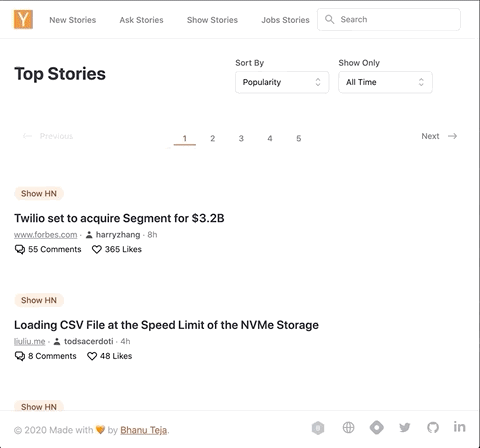Image resolution: width=480 pixels, height=448 pixels.
Task: Click the hexagon icon in footer
Action: (x=318, y=428)
